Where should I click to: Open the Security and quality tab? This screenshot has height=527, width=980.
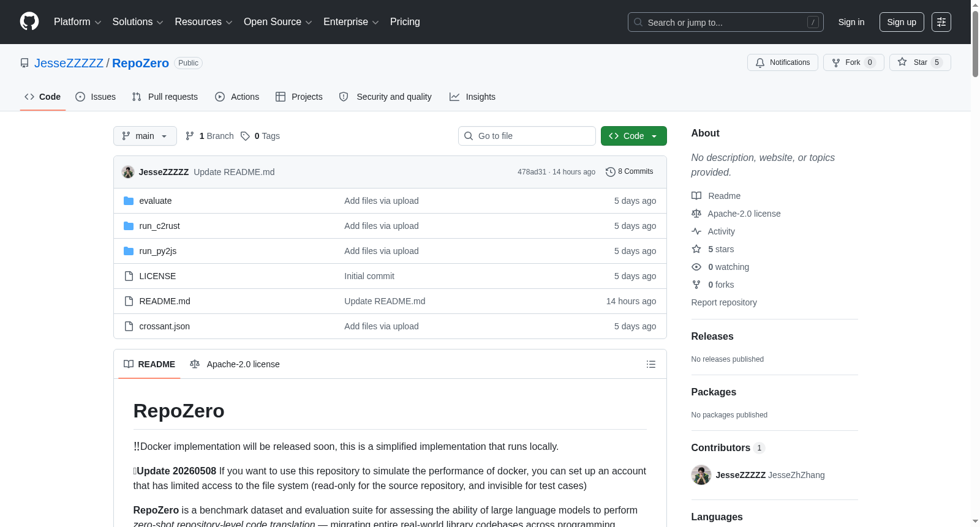click(385, 97)
